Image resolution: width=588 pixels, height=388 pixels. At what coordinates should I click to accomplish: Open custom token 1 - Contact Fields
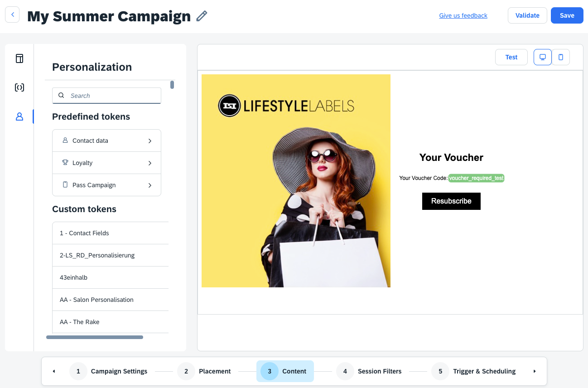pos(111,233)
